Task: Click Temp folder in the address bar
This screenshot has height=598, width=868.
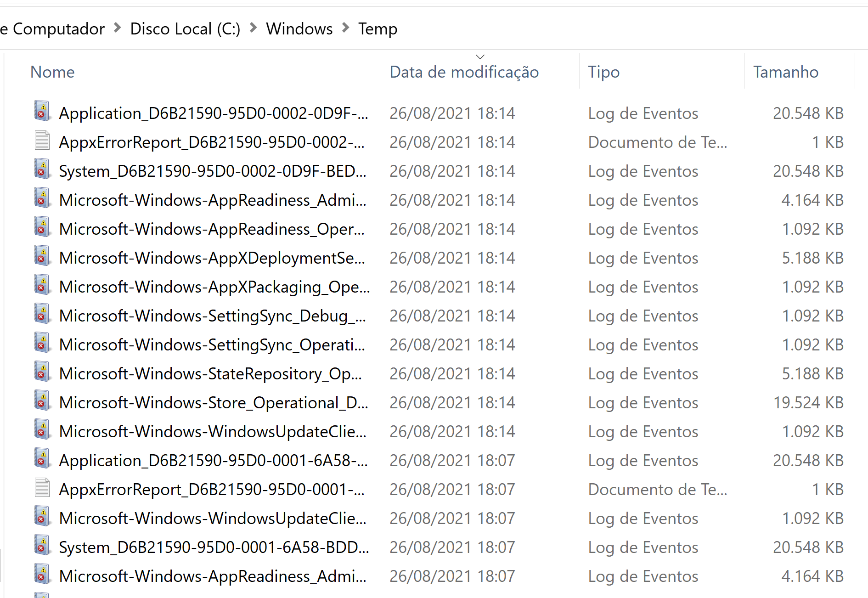Action: click(x=378, y=29)
